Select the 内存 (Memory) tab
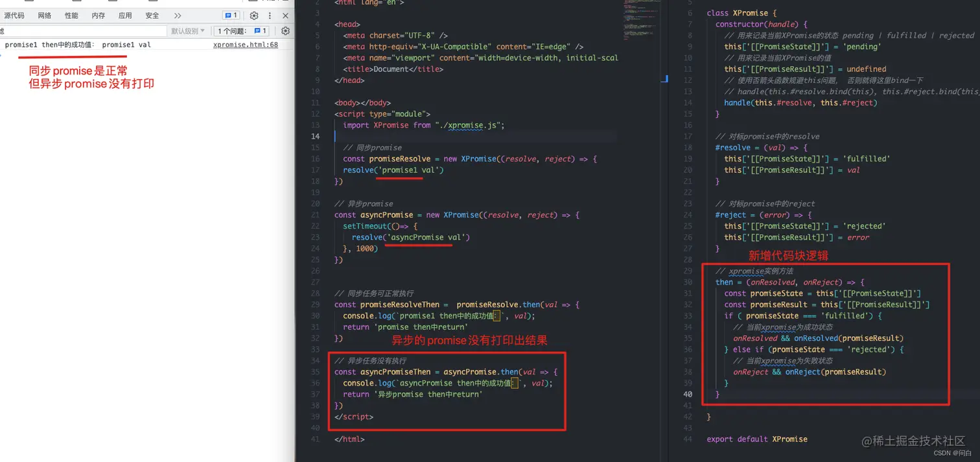This screenshot has width=980, height=462. [98, 16]
